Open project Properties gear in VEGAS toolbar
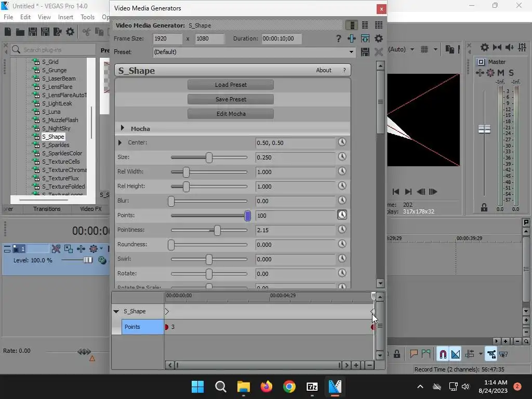 pos(70,32)
